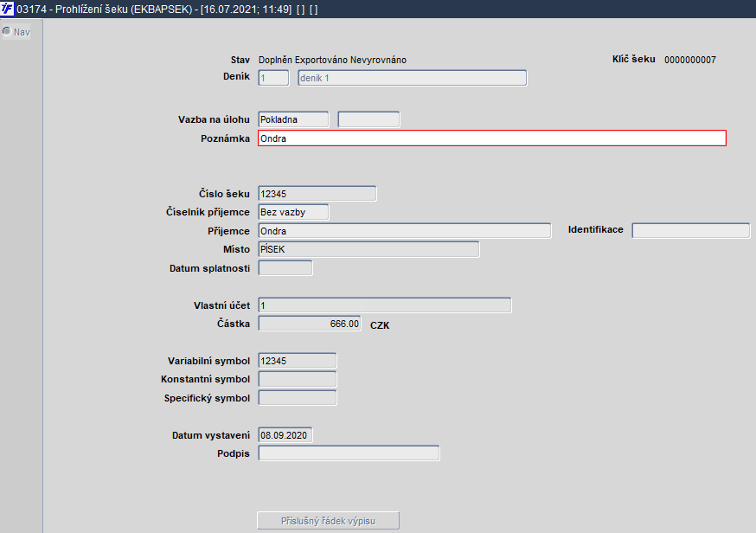The height and width of the screenshot is (533, 756).
Task: Click the 'Klíč šeku' label
Action: pyautogui.click(x=633, y=60)
